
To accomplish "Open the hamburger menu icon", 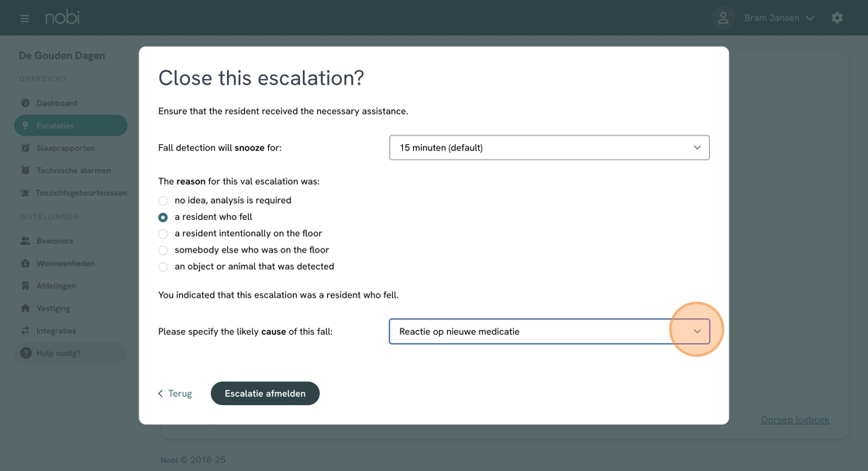I will (x=24, y=19).
